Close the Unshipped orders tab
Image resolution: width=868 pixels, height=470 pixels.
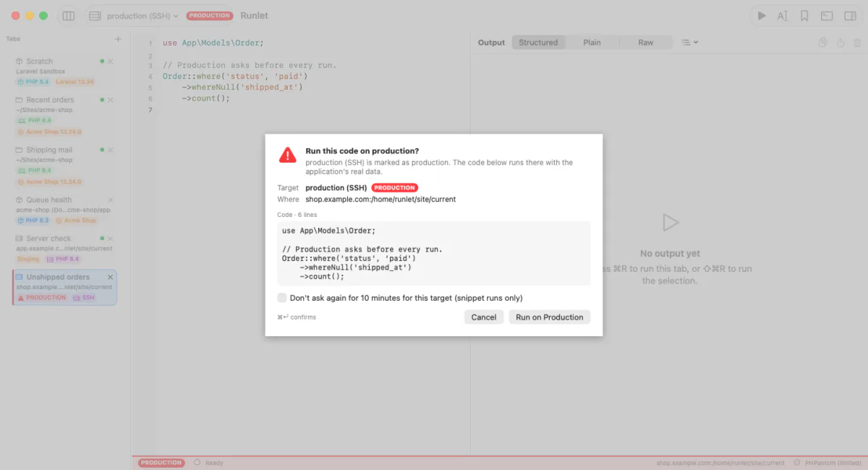click(x=111, y=277)
